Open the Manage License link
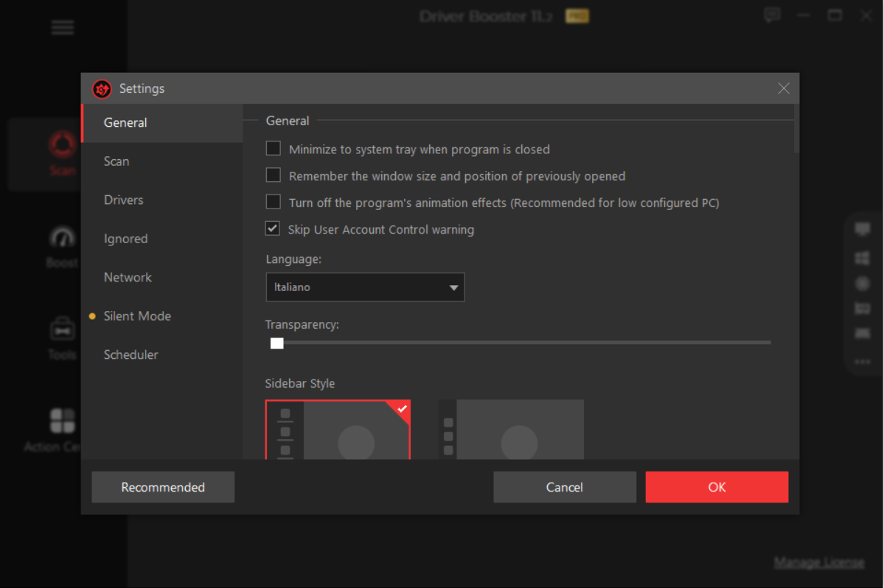The width and height of the screenshot is (884, 588). coord(818,562)
